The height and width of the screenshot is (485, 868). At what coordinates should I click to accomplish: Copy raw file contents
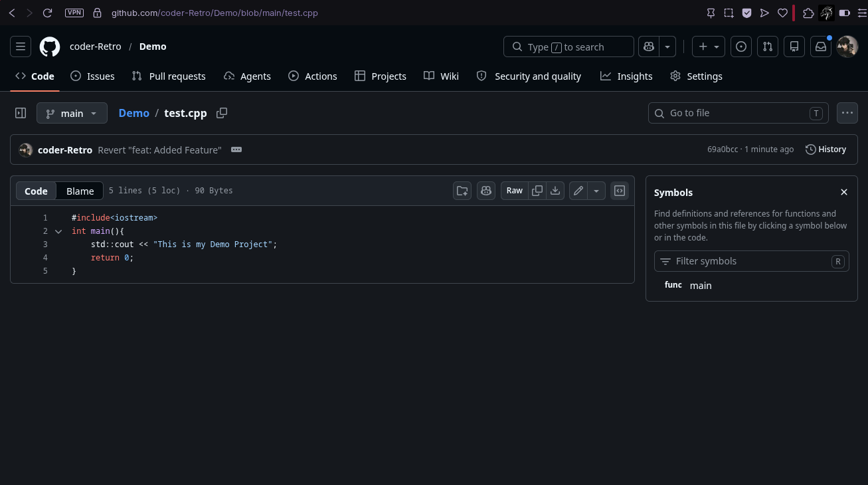coord(537,191)
